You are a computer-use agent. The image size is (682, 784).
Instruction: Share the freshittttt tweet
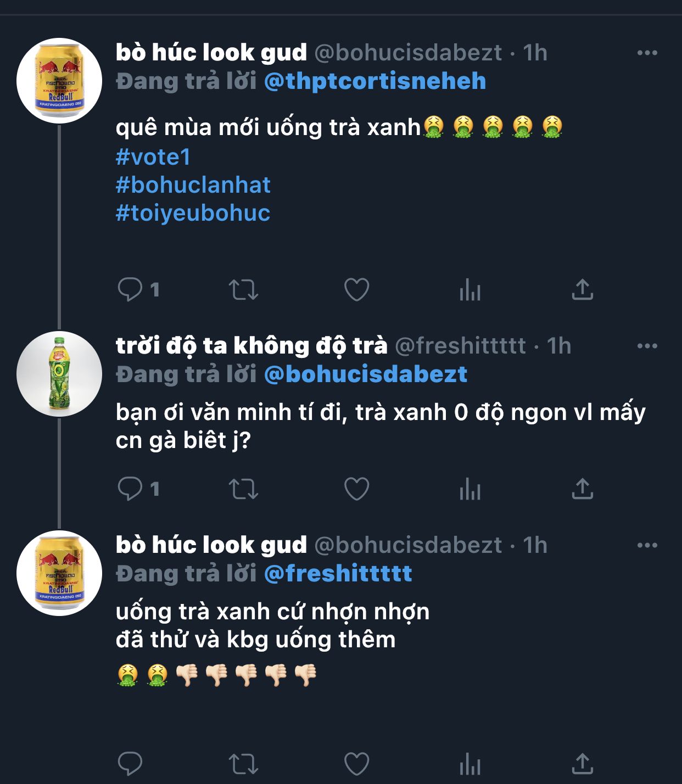583,489
